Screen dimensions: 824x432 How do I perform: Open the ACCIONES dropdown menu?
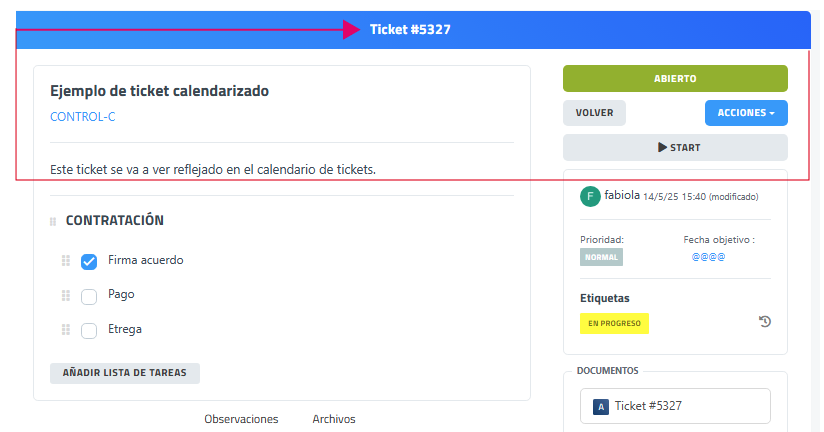tap(746, 113)
